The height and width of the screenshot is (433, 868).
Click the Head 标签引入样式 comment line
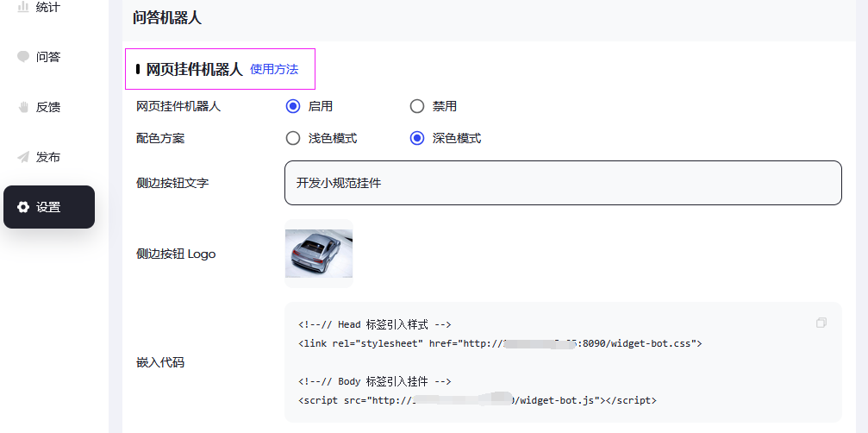click(375, 324)
